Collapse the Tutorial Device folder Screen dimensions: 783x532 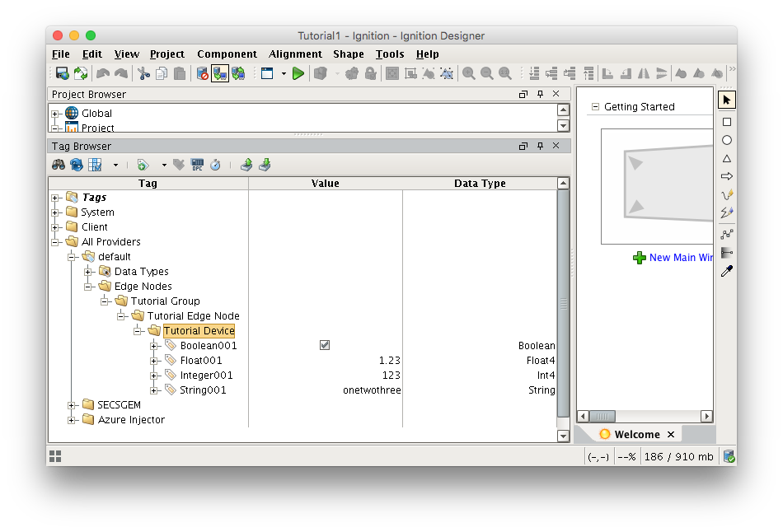138,331
